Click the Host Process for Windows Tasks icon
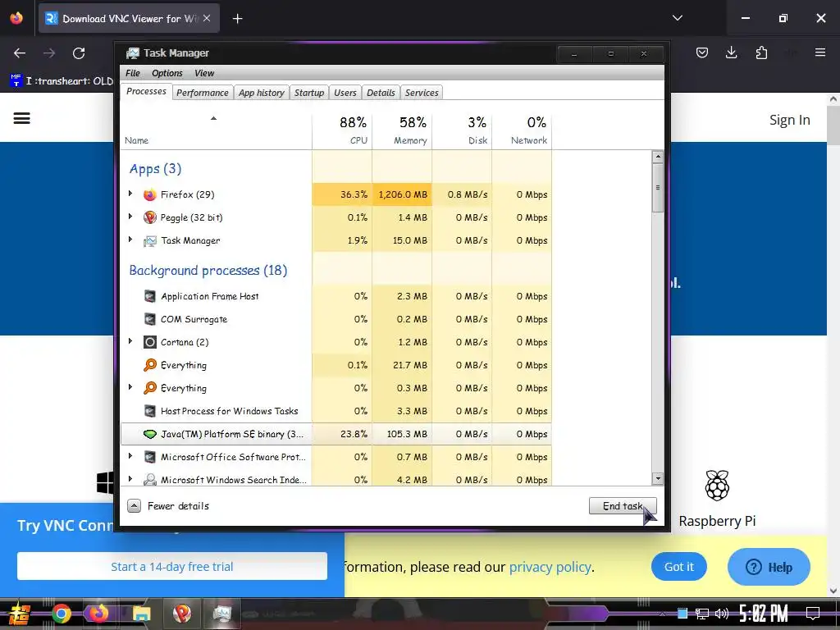Image resolution: width=840 pixels, height=630 pixels. (150, 411)
